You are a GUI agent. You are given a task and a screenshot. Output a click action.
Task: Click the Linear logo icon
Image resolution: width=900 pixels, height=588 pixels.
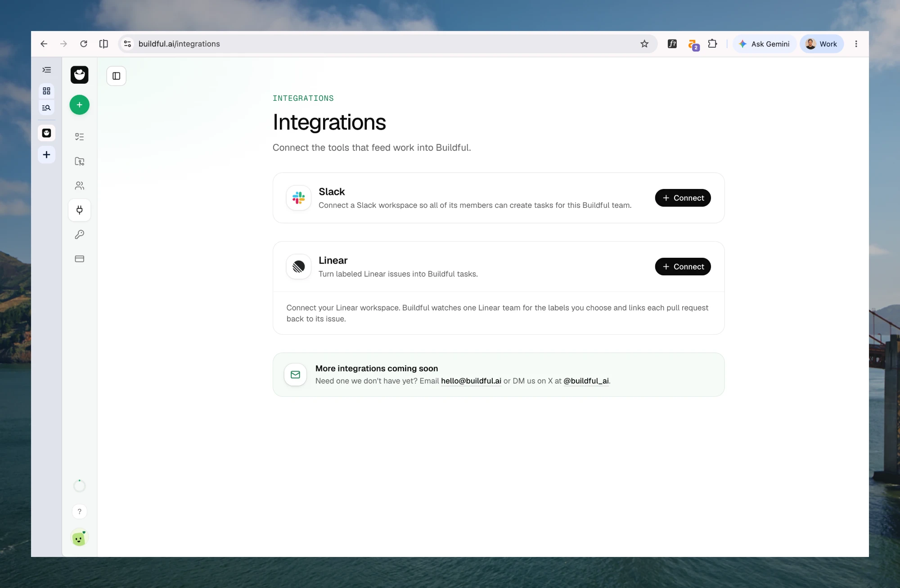tap(299, 267)
